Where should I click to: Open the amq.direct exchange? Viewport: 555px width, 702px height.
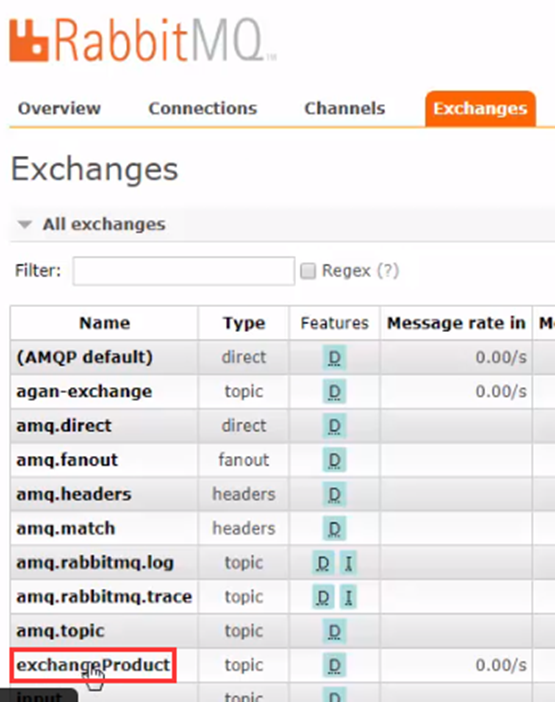[x=64, y=425]
